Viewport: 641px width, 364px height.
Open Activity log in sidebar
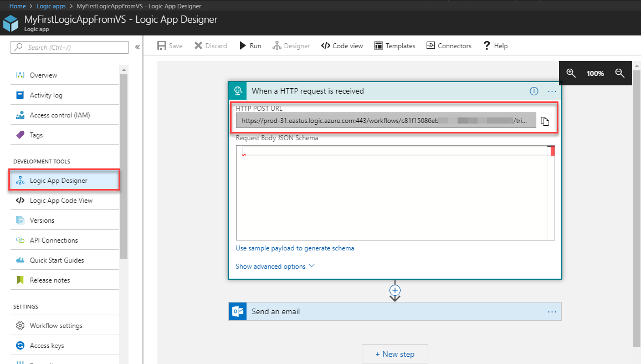pos(46,95)
